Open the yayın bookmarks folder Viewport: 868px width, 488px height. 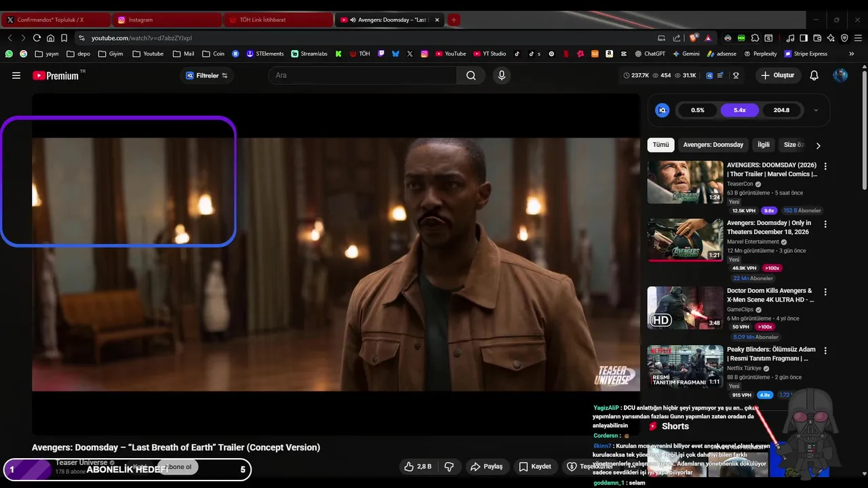click(46, 54)
